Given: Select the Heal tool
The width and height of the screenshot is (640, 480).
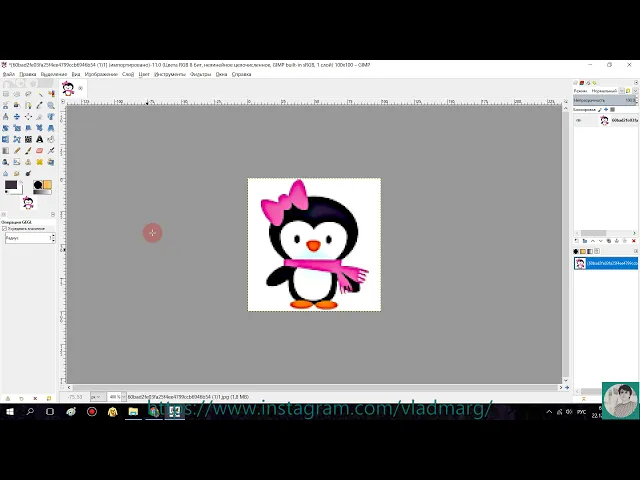Looking at the screenshot, I should click(40, 162).
